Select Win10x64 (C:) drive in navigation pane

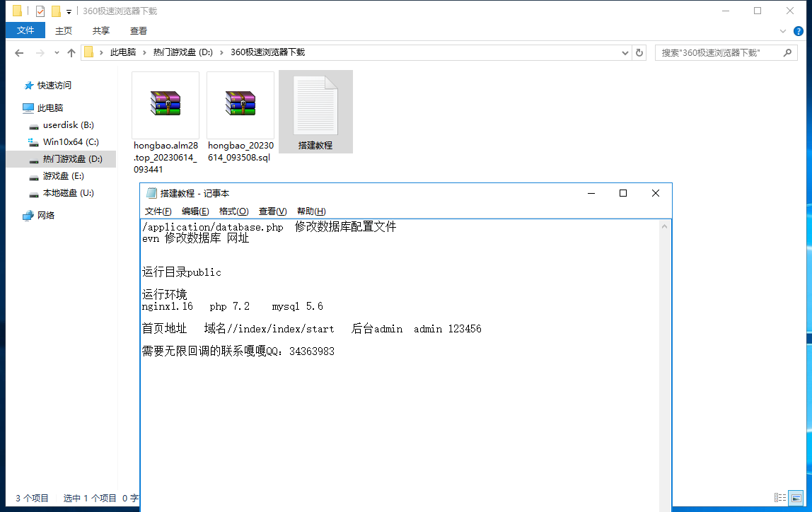point(71,142)
